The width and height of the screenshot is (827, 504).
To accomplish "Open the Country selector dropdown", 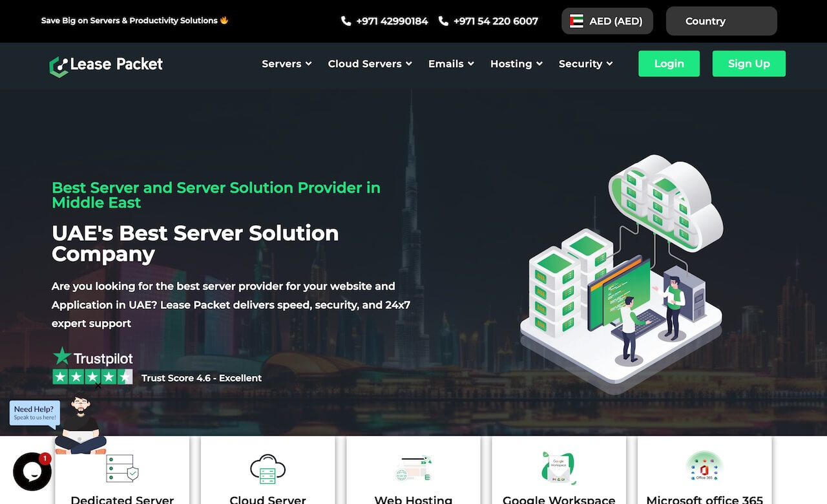I will click(x=721, y=21).
